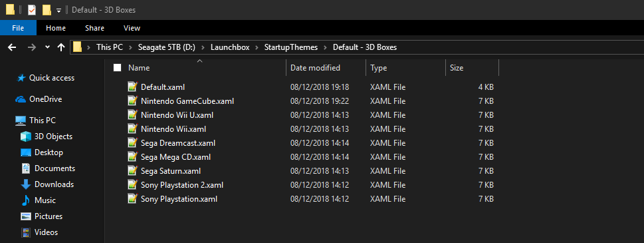Select the file name 'Nintendo Wii.xaml'
The height and width of the screenshot is (243, 644).
pos(173,129)
